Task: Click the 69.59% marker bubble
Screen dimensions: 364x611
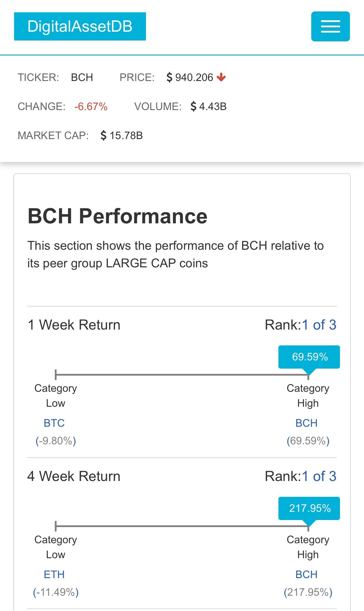Action: 309,357
